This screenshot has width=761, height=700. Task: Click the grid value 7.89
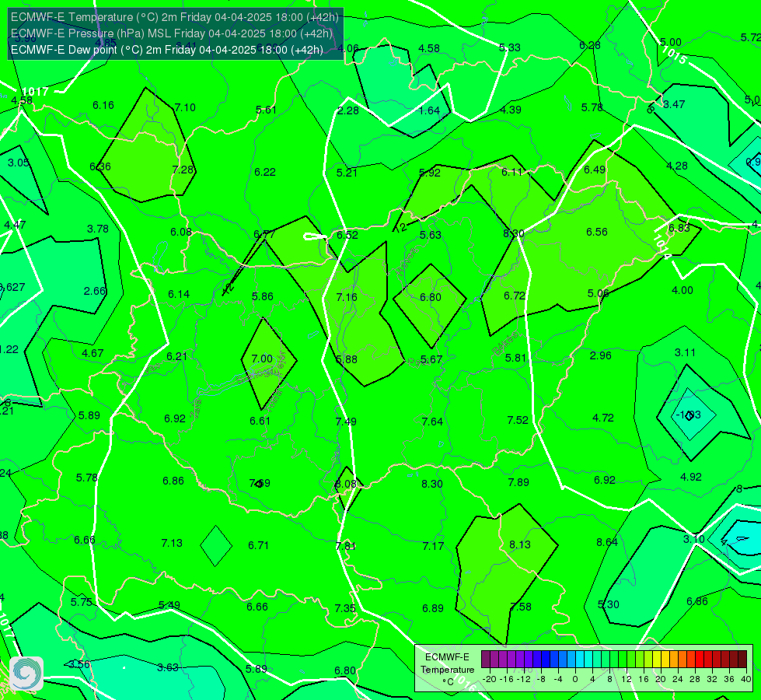[x=518, y=482]
